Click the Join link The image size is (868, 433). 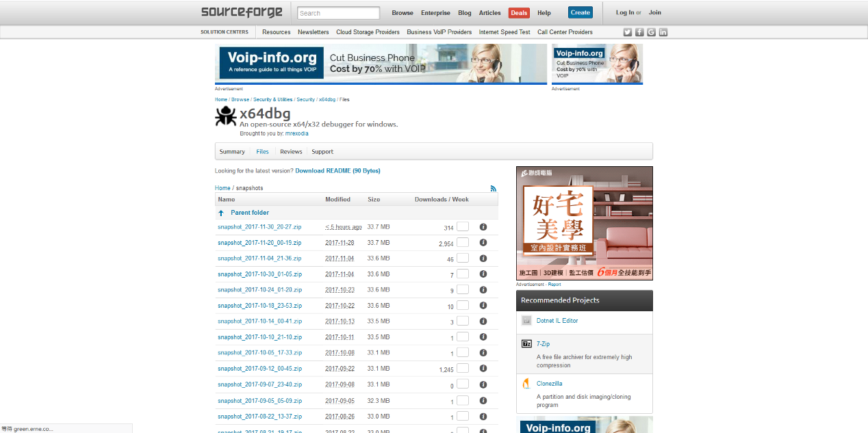pyautogui.click(x=655, y=13)
